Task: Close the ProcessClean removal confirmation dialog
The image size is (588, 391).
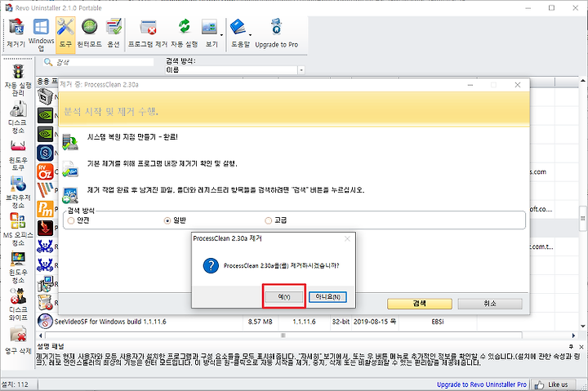Action: (347, 238)
